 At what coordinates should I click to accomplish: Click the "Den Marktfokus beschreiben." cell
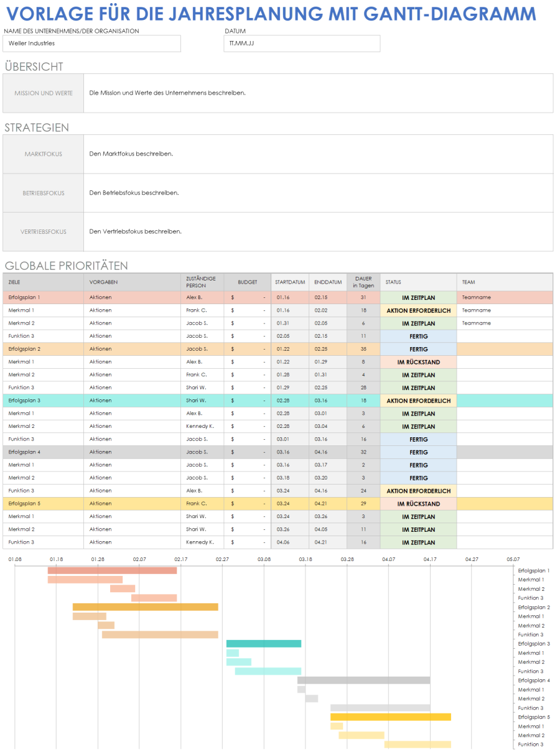coord(318,154)
